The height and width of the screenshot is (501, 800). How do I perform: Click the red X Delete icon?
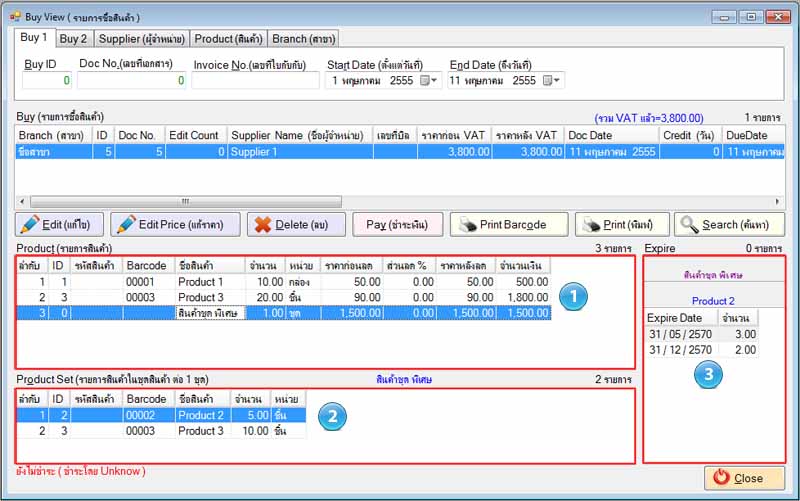(x=262, y=224)
